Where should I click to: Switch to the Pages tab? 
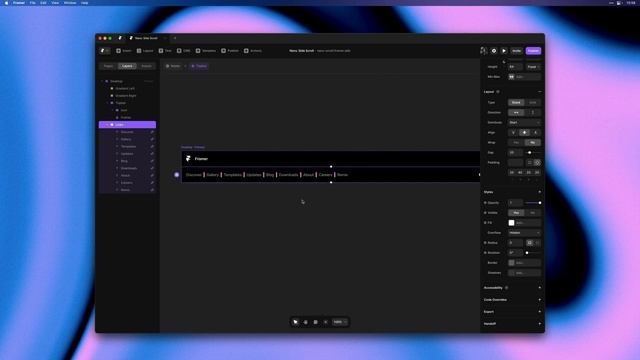pyautogui.click(x=108, y=66)
